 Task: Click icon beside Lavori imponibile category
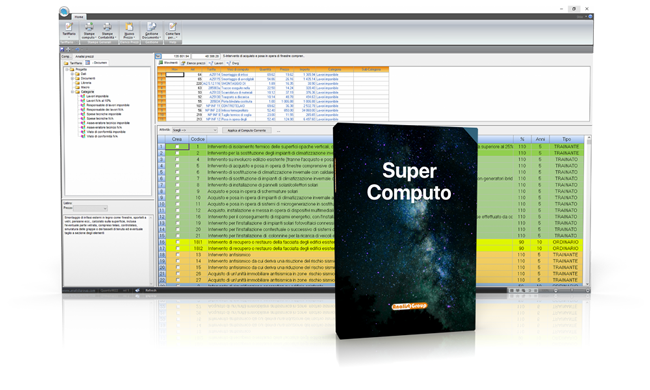click(x=83, y=96)
